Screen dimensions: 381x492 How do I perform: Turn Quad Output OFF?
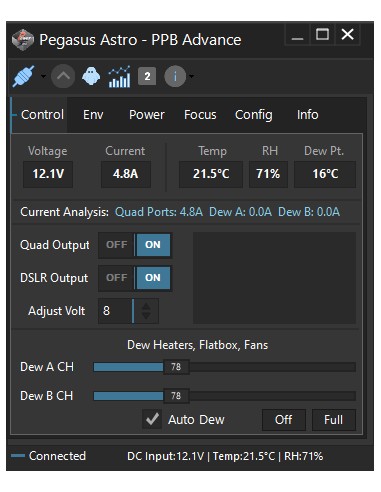(x=117, y=245)
